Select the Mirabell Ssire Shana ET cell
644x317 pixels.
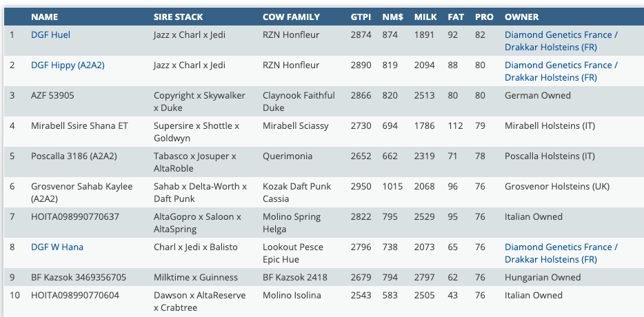coord(80,126)
